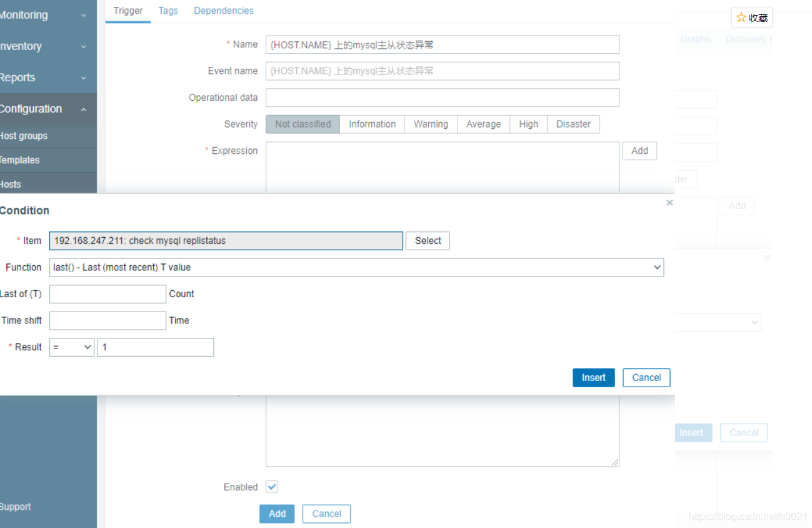Click Cancel button at form bottom
The image size is (812, 528).
tap(326, 514)
